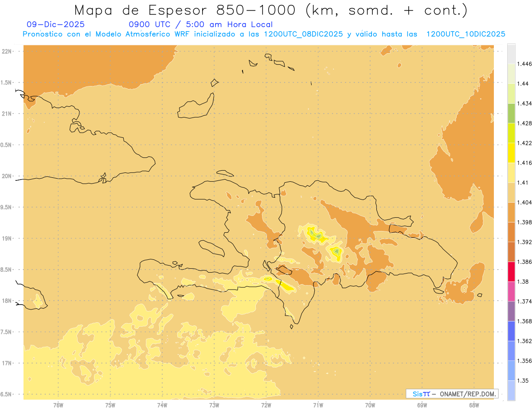Viewport: 532px width, 411px height.
Task: Click the longitude label "75W"
Action: (x=110, y=405)
